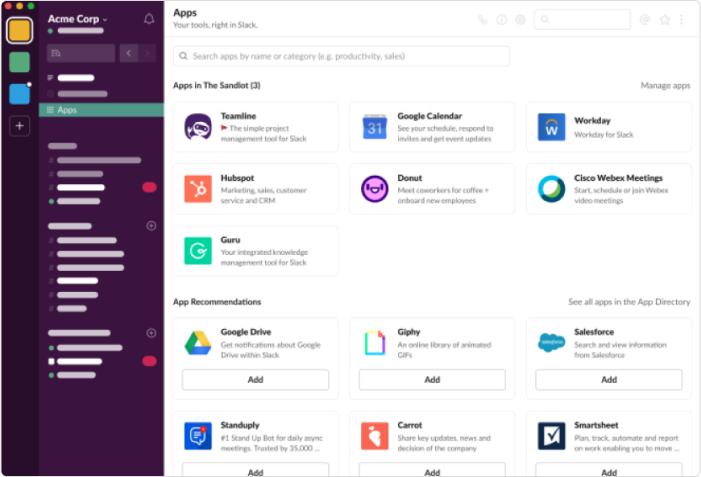Open the Workday app icon
The height and width of the screenshot is (477, 701).
click(x=551, y=127)
